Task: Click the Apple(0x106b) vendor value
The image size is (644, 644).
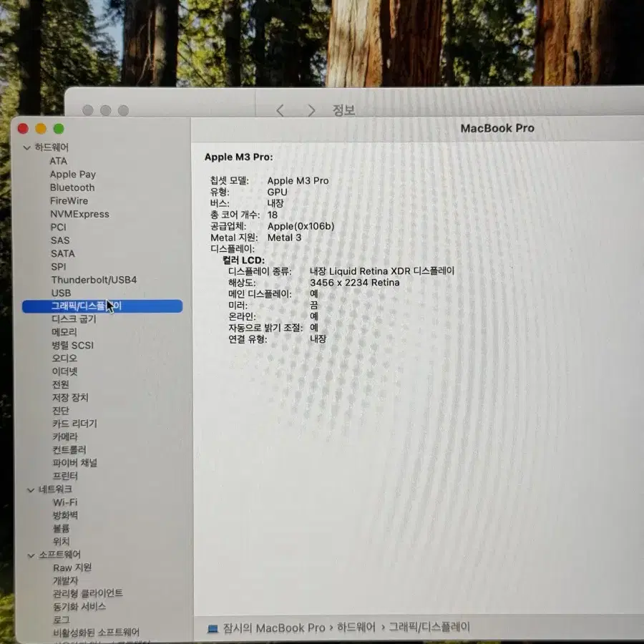Action: click(301, 226)
